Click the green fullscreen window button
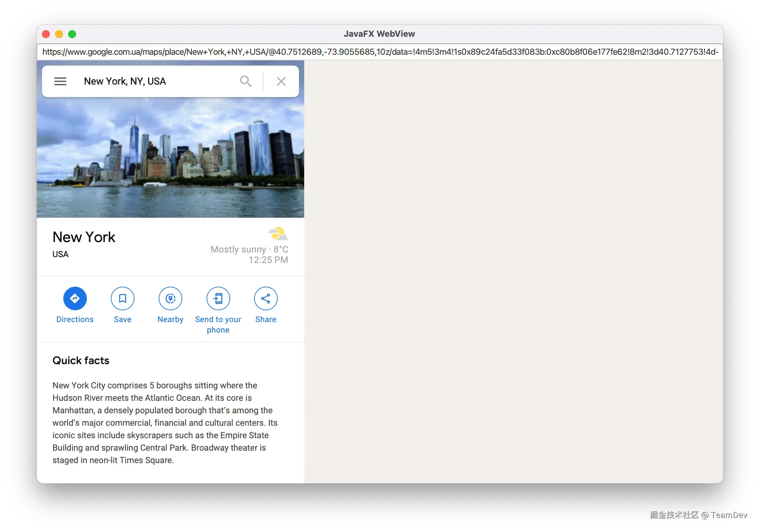This screenshot has width=760, height=532. 72,34
